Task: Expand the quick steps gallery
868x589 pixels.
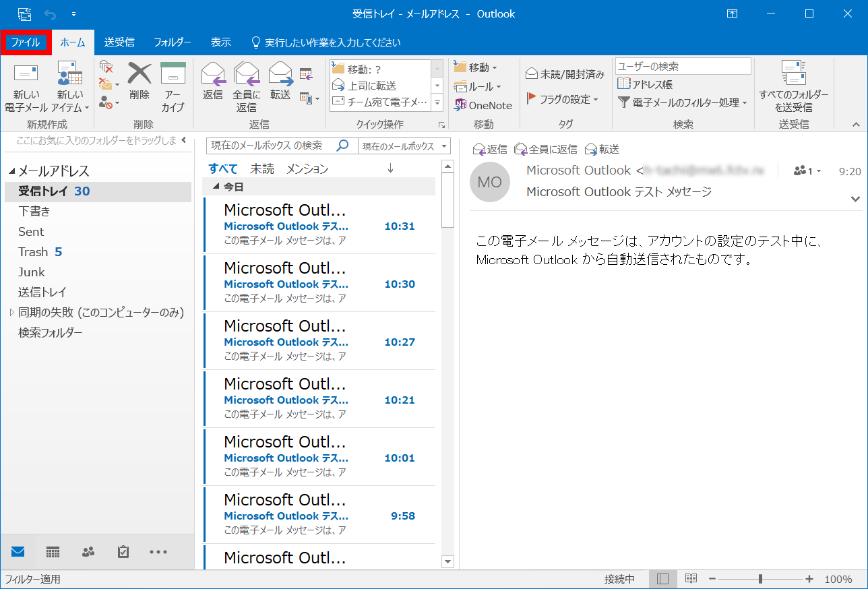Action: [x=437, y=102]
